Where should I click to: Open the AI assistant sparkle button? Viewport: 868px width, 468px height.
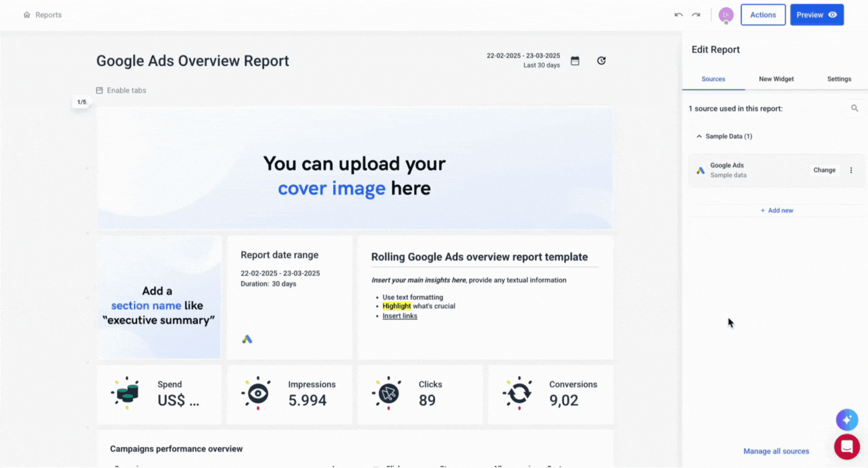click(x=846, y=419)
